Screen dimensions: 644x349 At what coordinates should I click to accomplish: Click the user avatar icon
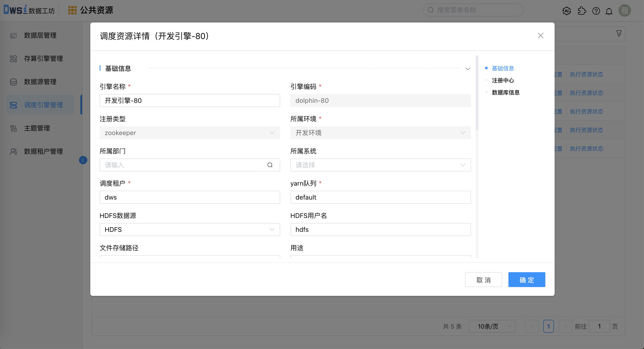point(624,11)
